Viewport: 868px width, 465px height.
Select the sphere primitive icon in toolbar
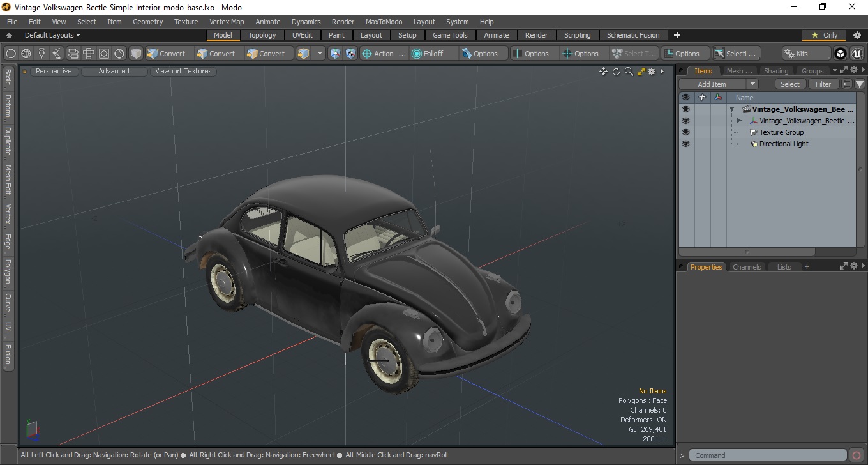[11, 54]
